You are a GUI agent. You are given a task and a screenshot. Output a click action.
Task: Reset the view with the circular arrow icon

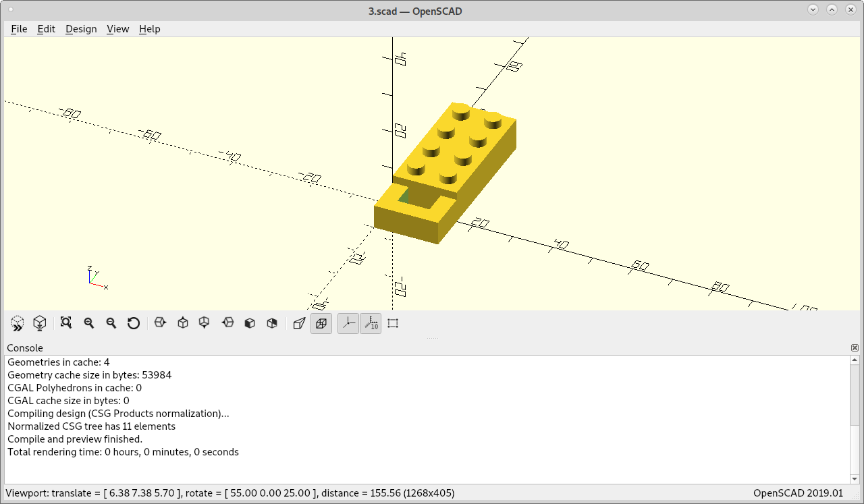(x=134, y=323)
